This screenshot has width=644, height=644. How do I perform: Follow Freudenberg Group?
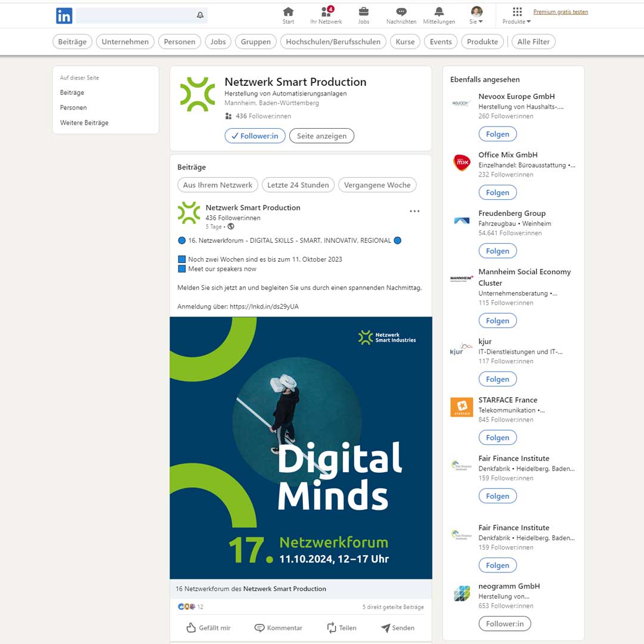tap(497, 251)
